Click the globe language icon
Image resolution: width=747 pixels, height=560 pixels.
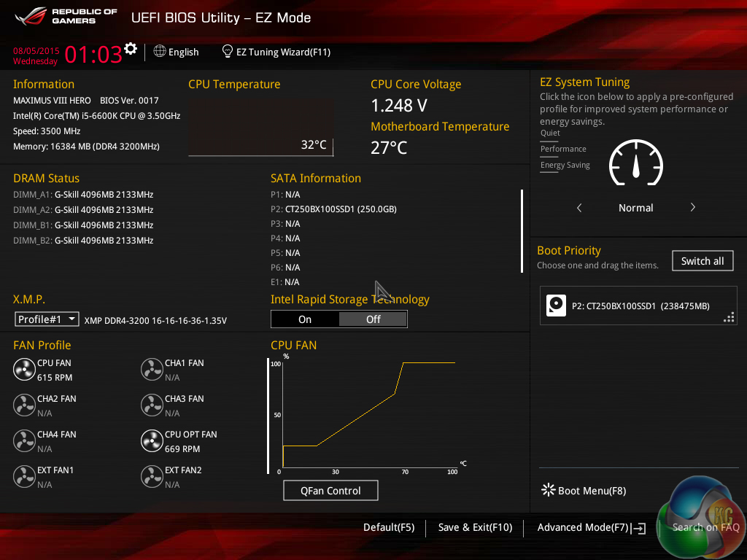(160, 52)
